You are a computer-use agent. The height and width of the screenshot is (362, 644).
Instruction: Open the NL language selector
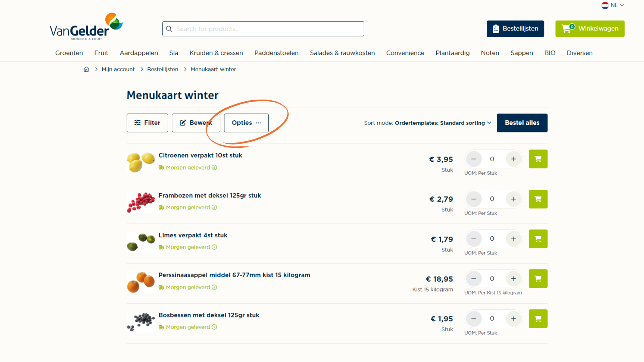[613, 5]
